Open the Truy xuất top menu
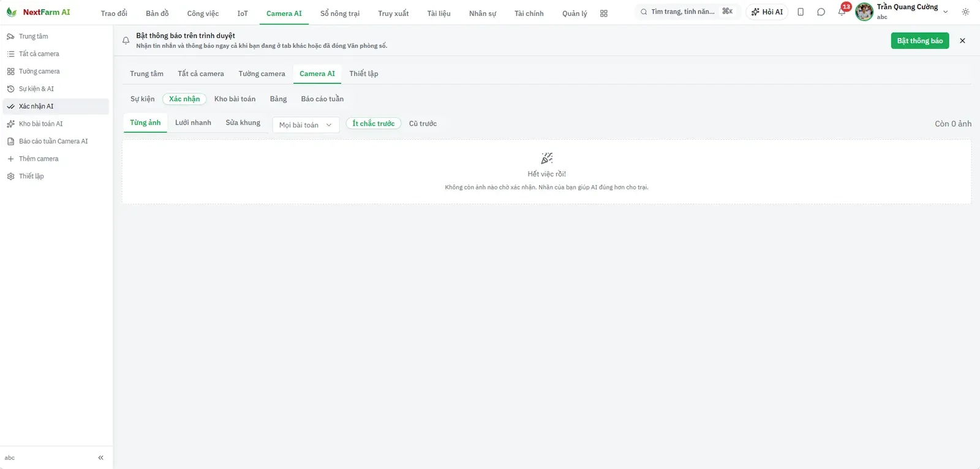 point(393,13)
